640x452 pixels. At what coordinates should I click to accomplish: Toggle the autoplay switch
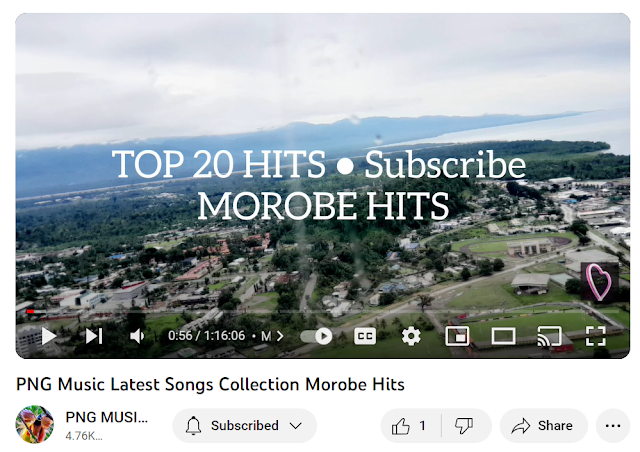[316, 336]
